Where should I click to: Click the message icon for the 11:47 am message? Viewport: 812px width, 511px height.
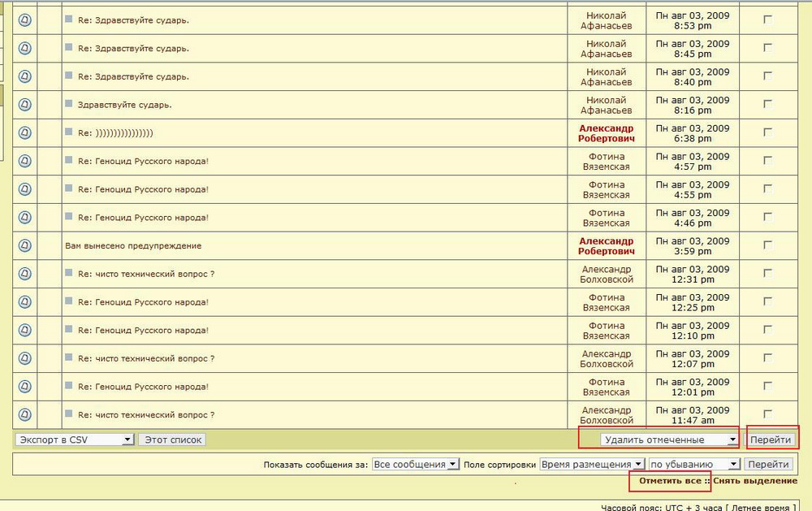pos(25,415)
